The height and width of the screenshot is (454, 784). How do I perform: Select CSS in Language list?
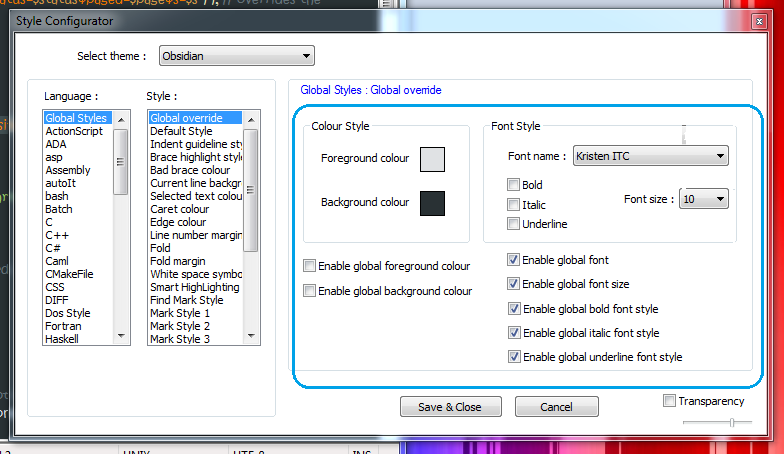coord(78,287)
